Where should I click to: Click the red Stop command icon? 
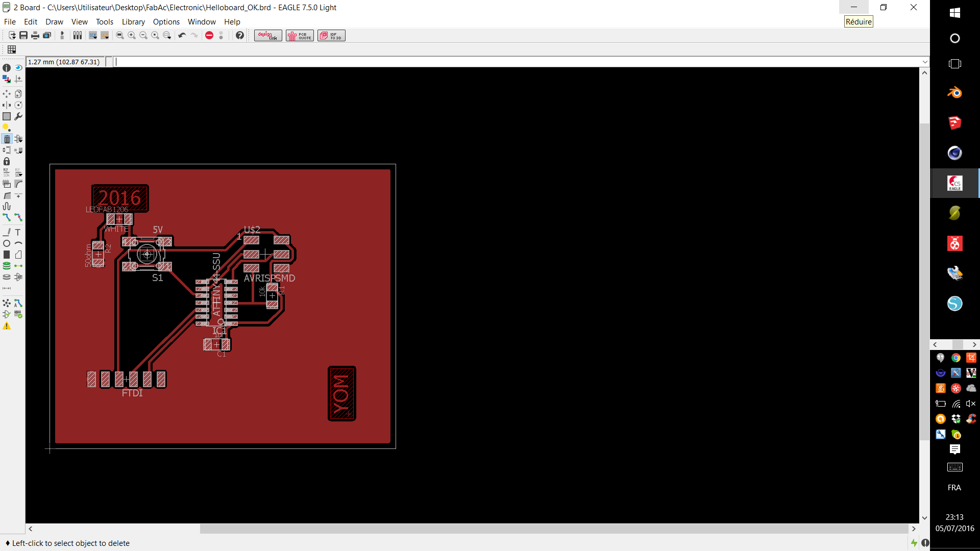[x=209, y=35]
